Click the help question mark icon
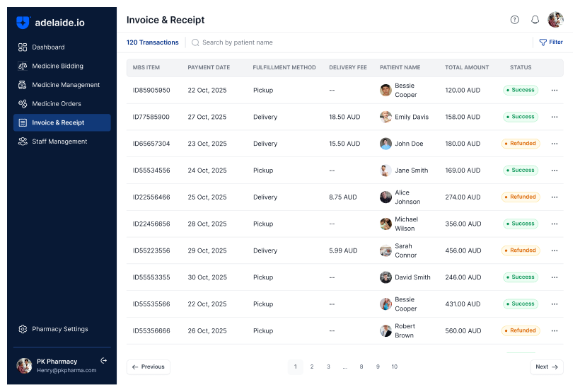 pos(514,20)
